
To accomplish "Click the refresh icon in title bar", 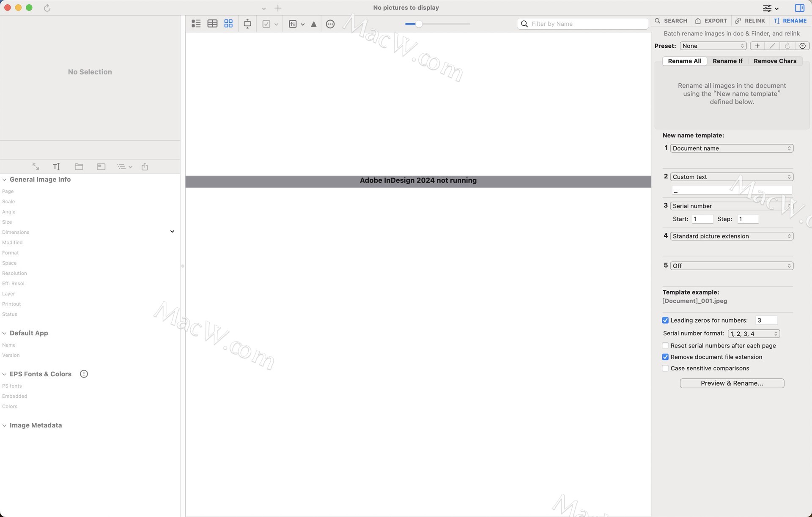I will coord(47,8).
